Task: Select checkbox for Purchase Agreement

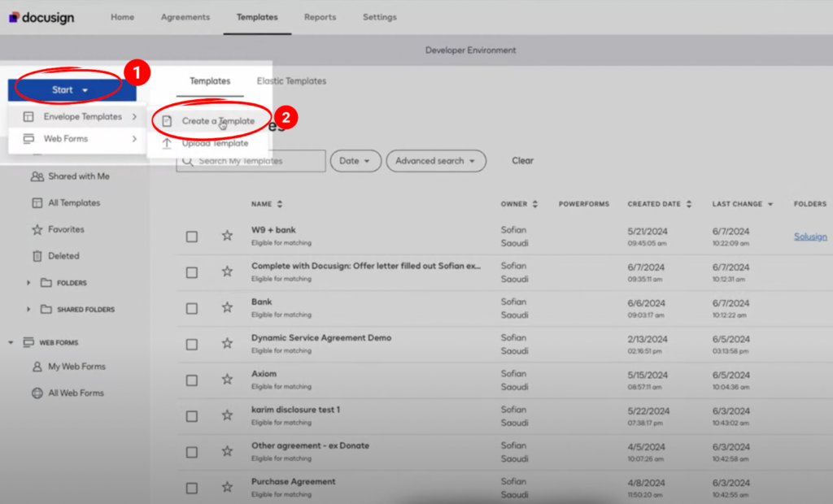Action: [192, 488]
